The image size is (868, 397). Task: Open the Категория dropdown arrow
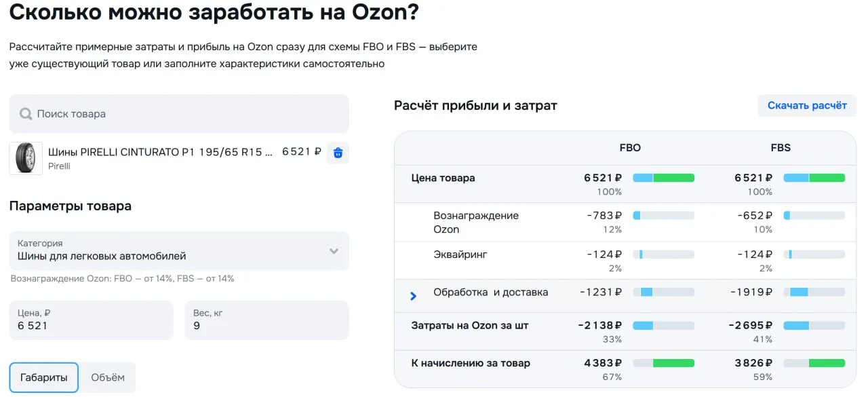click(x=334, y=251)
